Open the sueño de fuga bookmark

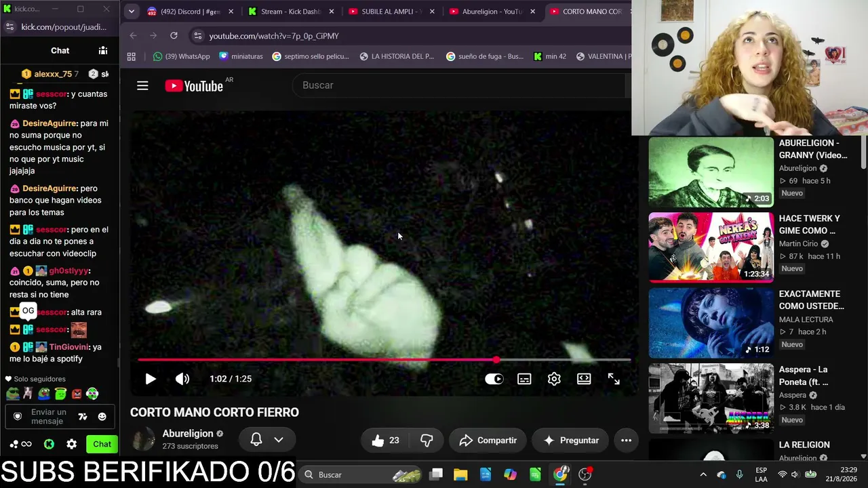[x=485, y=56]
